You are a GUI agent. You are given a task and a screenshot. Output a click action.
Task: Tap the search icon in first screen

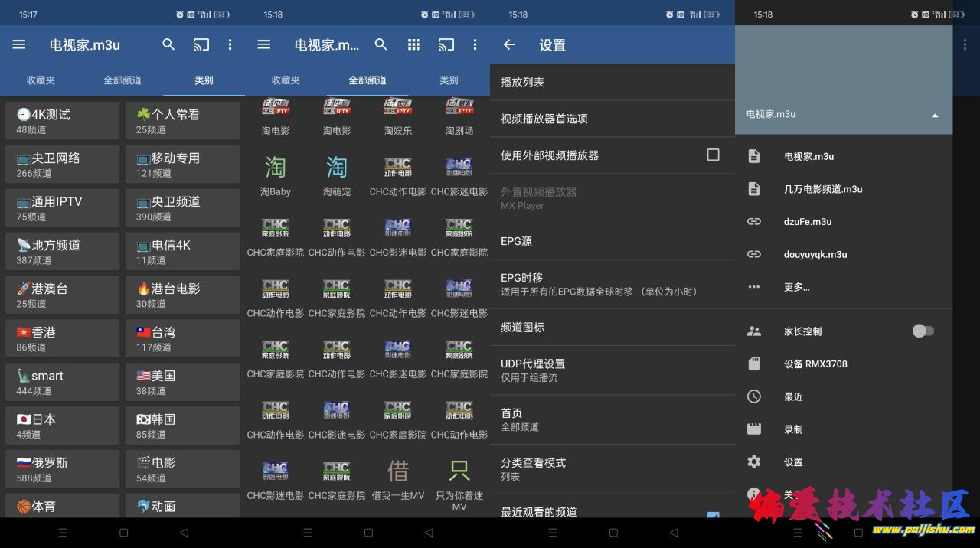[168, 45]
